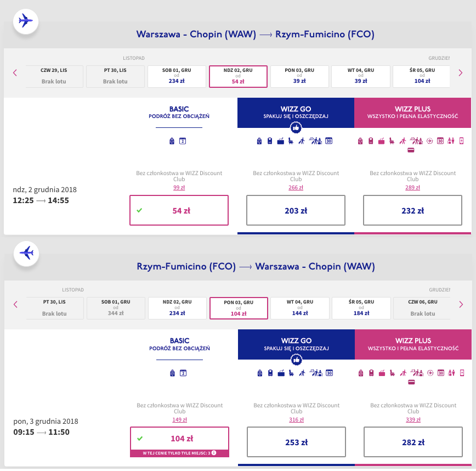The image size is (476, 471).
Task: Select the outbound BASIC 54 zł fare
Action: click(179, 210)
